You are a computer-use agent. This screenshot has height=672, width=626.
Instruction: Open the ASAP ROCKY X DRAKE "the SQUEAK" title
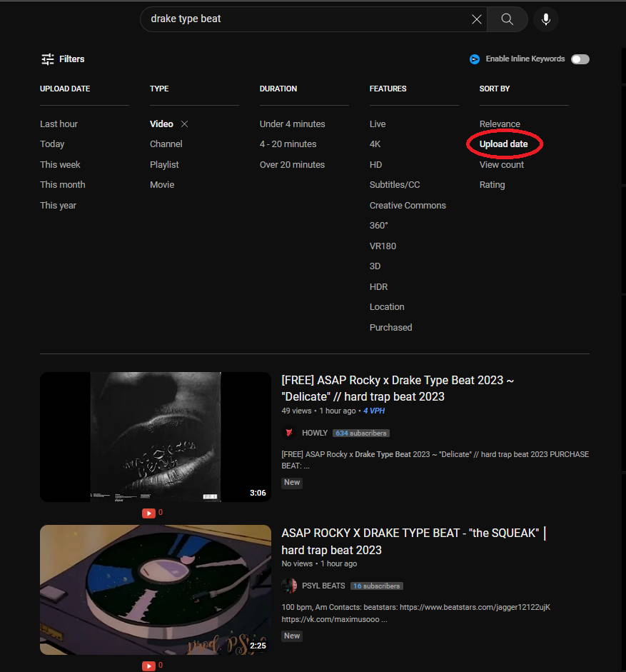point(413,541)
